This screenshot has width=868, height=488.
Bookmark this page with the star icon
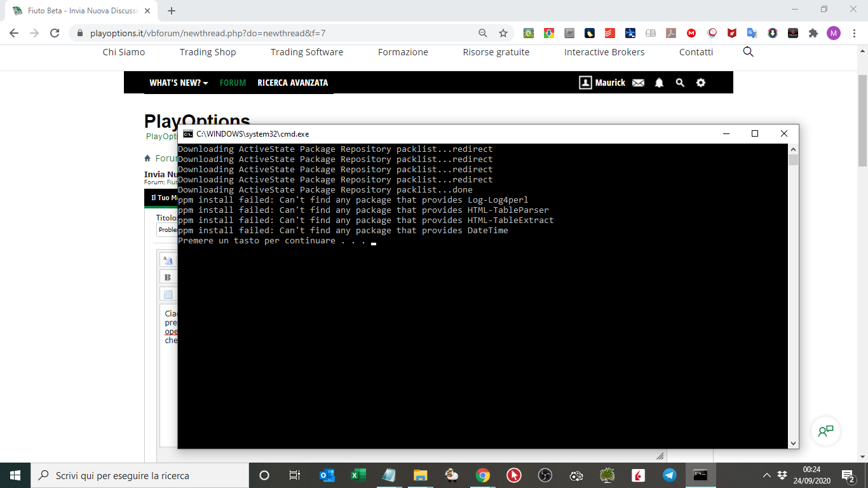(503, 33)
